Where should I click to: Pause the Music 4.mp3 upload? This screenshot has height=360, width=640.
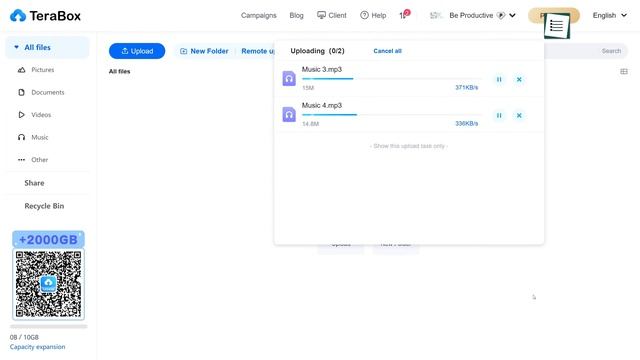click(x=499, y=116)
